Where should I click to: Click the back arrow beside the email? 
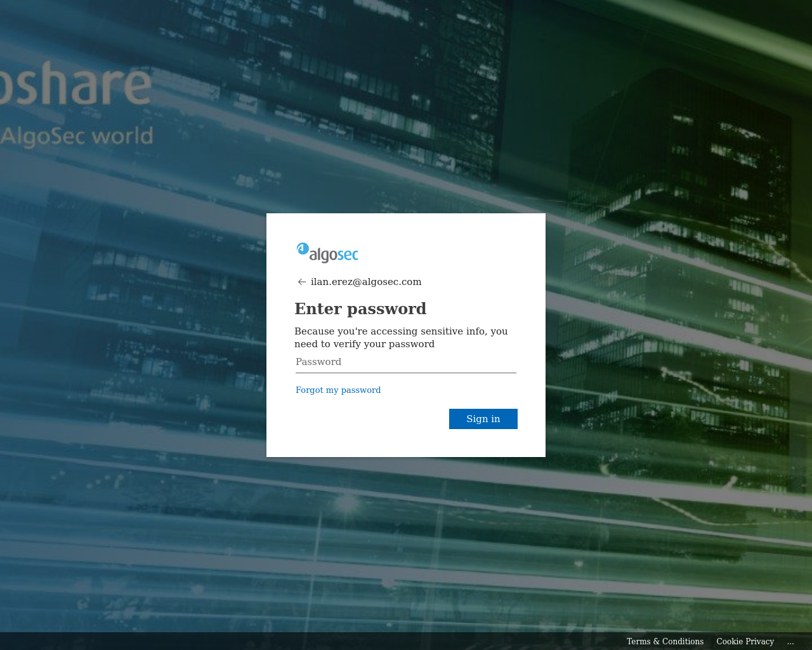302,282
